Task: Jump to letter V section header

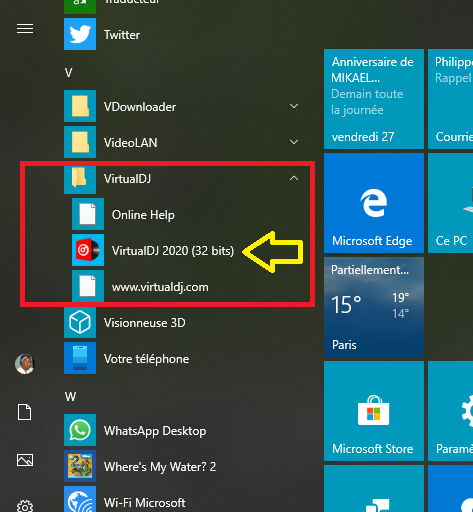Action: pos(68,73)
